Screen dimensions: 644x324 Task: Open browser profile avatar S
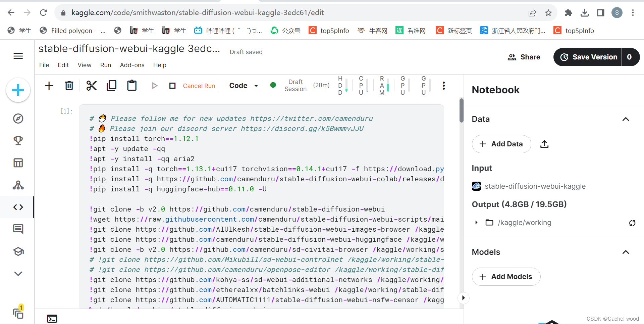[x=617, y=13]
